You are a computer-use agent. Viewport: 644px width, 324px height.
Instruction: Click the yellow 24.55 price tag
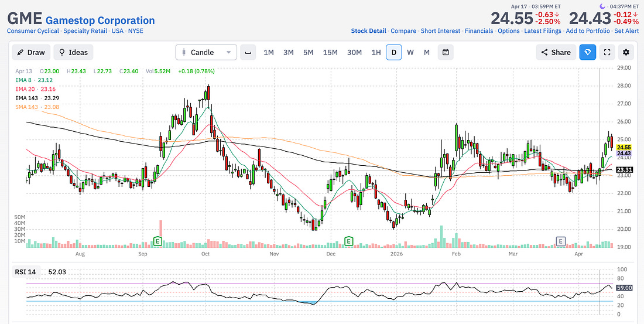click(624, 147)
